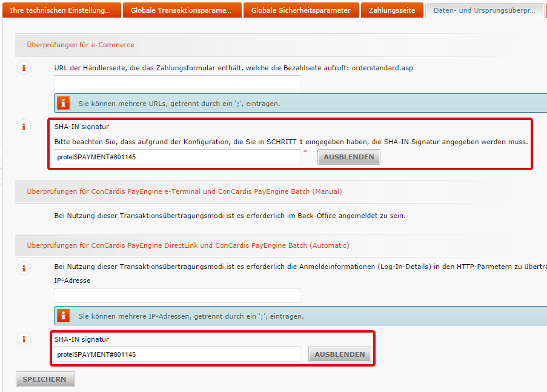Open the Ihre technischen Einstellungen tab
Image resolution: width=547 pixels, height=392 pixels.
[60, 10]
